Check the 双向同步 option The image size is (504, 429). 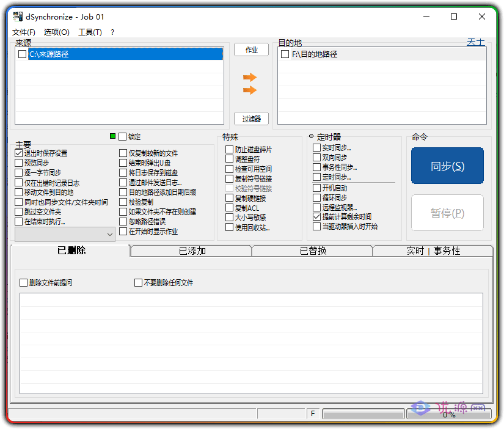tap(315, 156)
